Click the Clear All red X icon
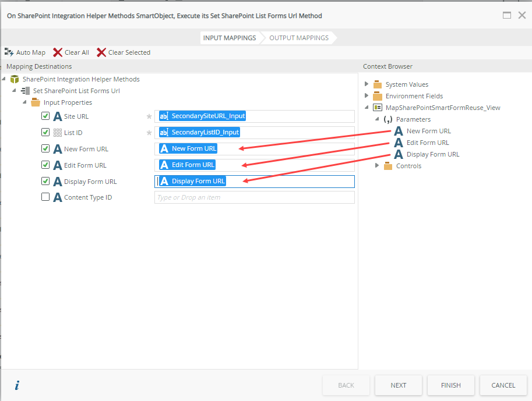 tap(57, 52)
